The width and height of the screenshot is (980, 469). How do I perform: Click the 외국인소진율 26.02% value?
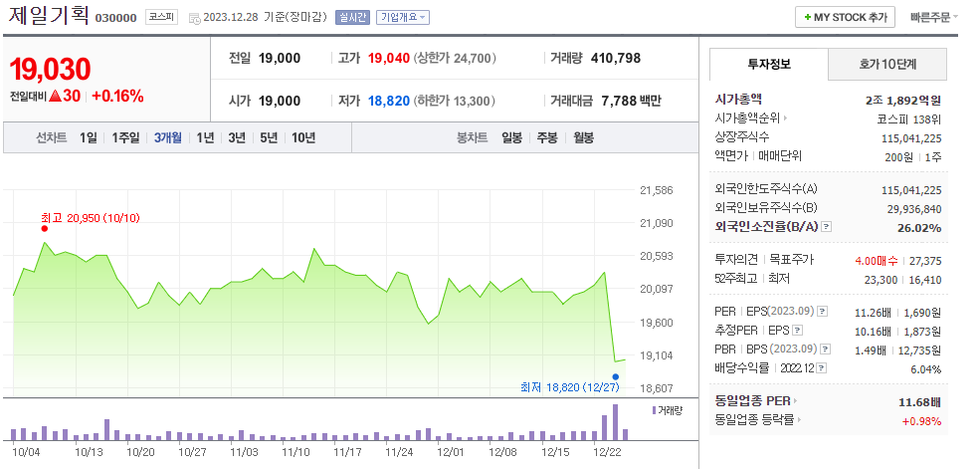click(x=919, y=228)
